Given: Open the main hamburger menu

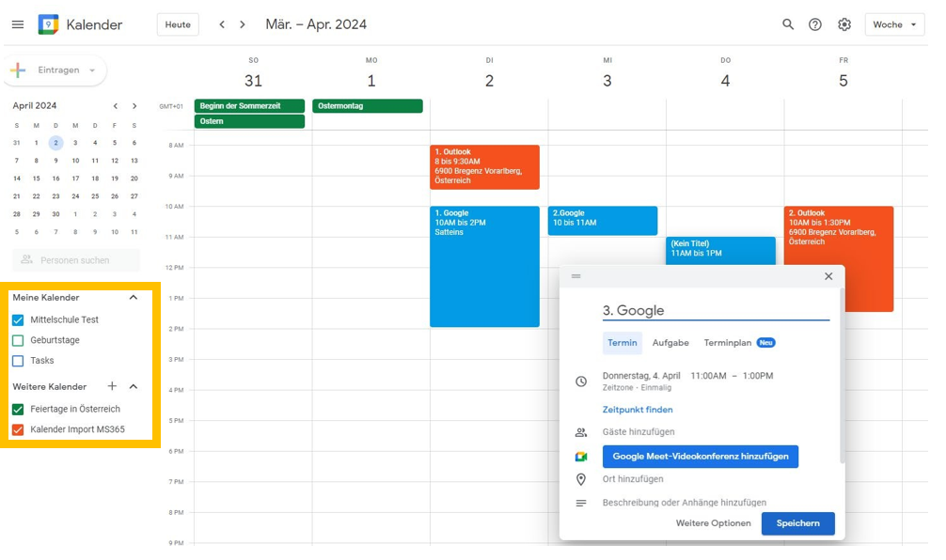Looking at the screenshot, I should [18, 24].
